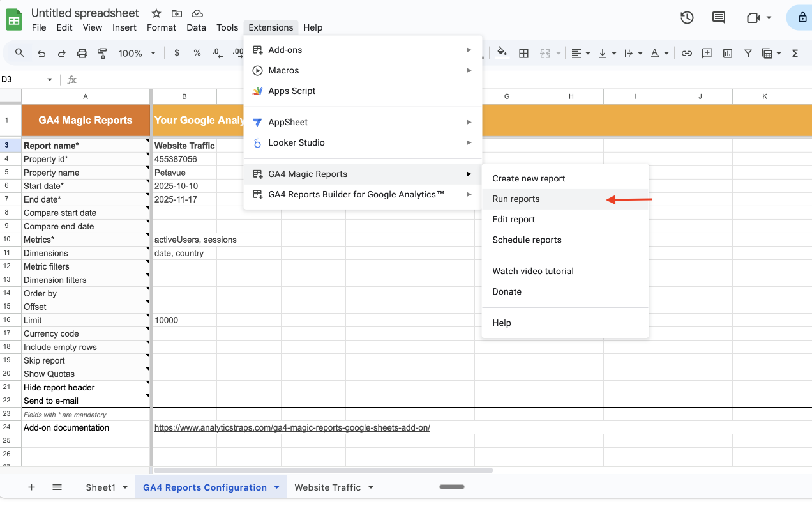Click the formula bar input
The width and height of the screenshot is (812, 506).
[x=447, y=80]
